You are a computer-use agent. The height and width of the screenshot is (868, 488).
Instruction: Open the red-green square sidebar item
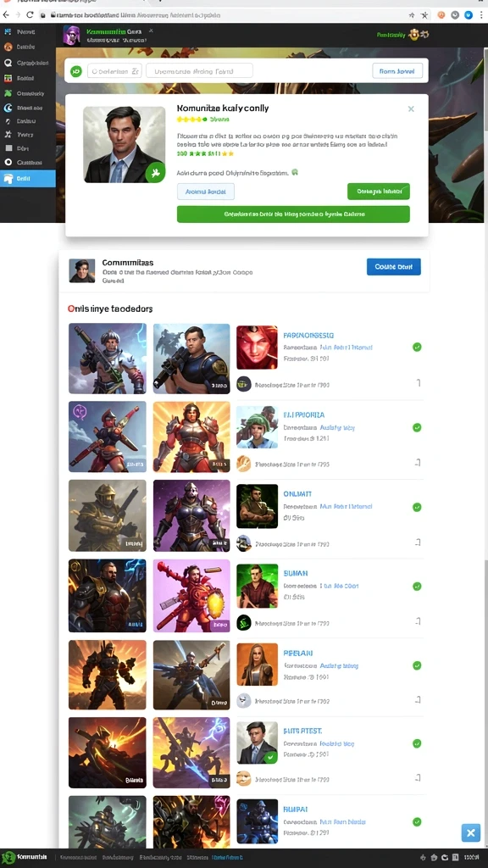click(8, 79)
